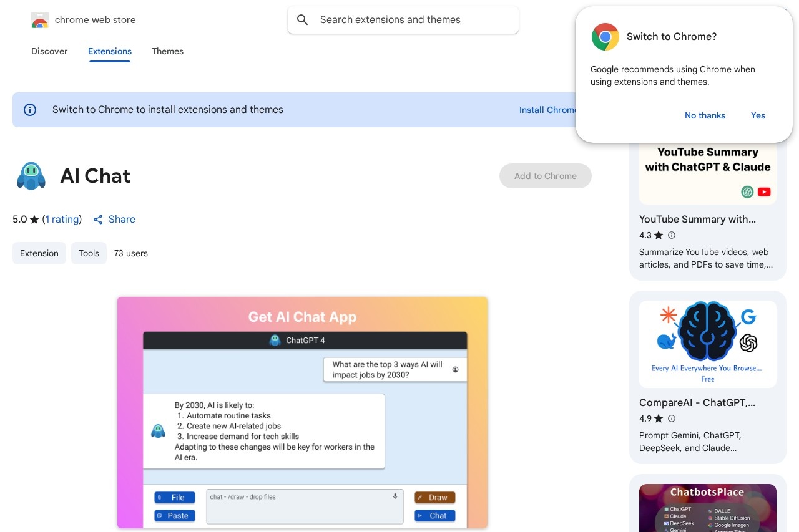
Task: Switch to the Themes tab
Action: [x=167, y=51]
